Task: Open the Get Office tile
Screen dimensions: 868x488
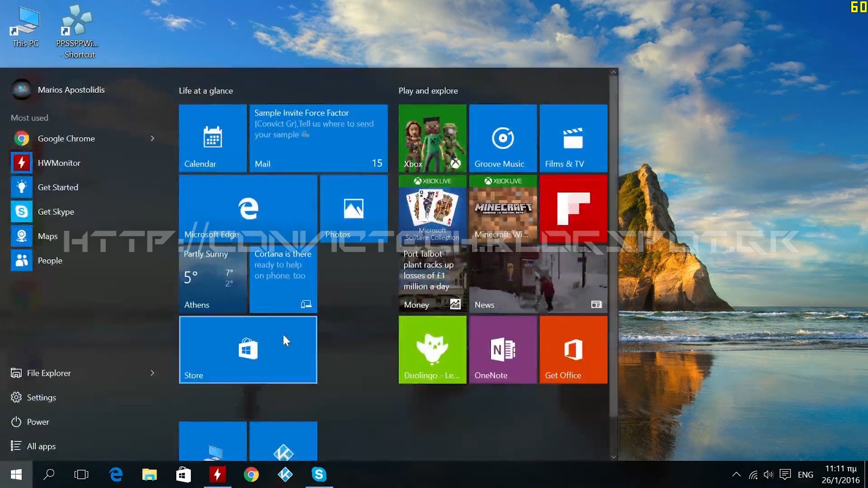Action: [x=573, y=350]
